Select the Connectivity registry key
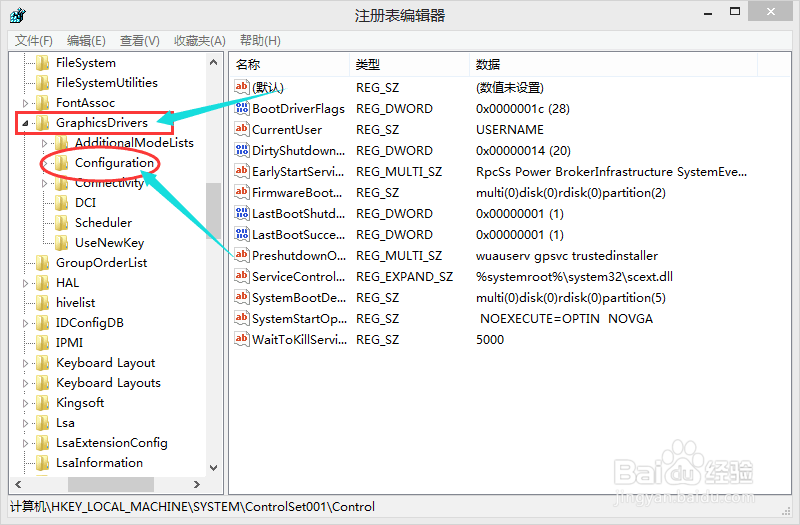Viewport: 800px width, 525px height. tap(110, 183)
